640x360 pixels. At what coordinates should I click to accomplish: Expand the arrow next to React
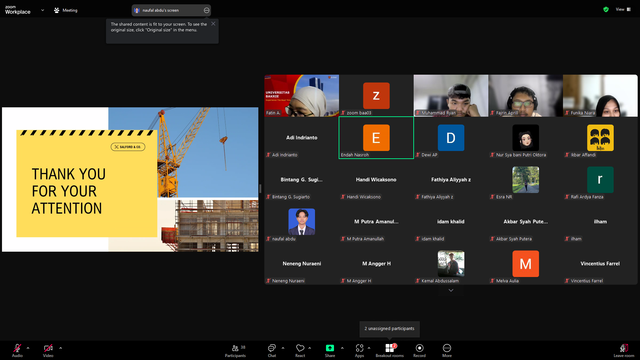[x=309, y=348]
